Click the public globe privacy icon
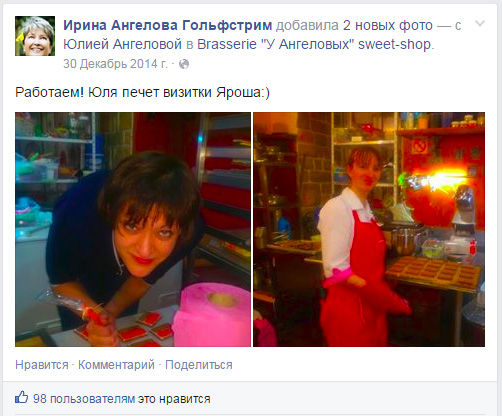The image size is (502, 416). [184, 64]
